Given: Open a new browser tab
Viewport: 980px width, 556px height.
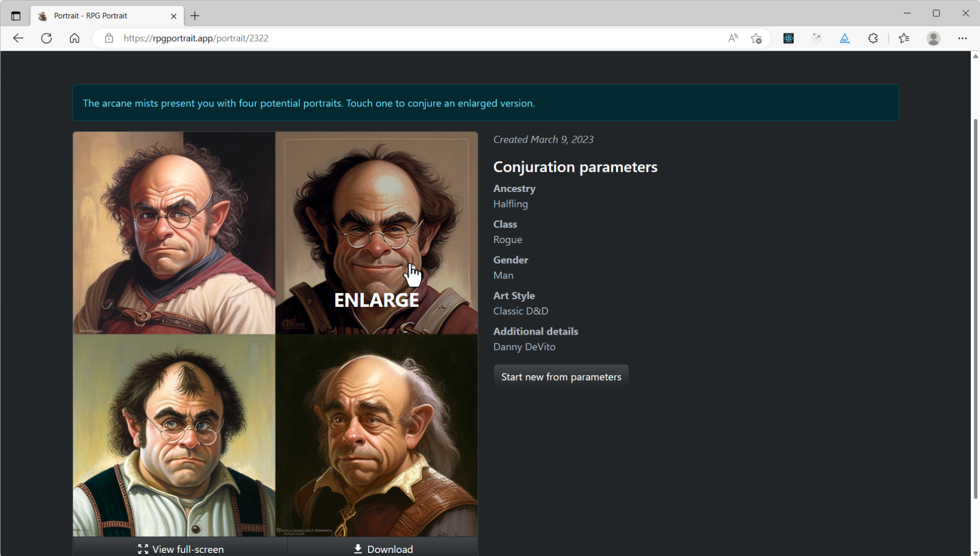Looking at the screenshot, I should click(x=195, y=16).
